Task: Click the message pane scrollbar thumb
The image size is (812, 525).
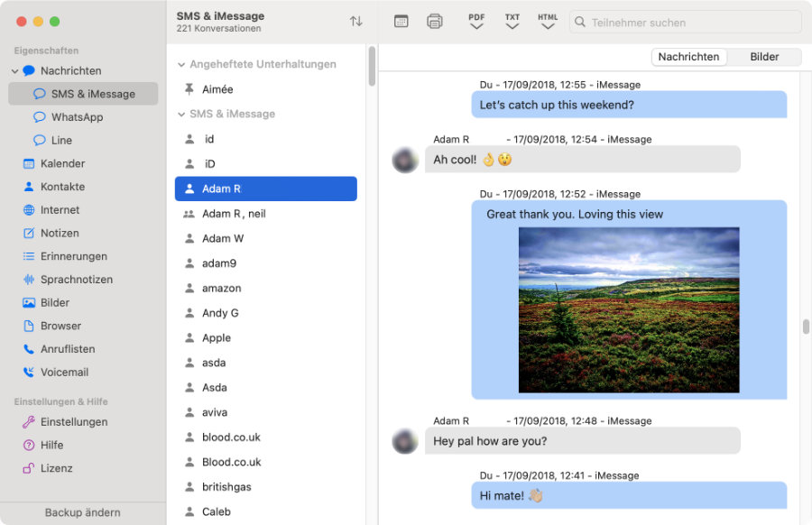Action: tap(806, 327)
